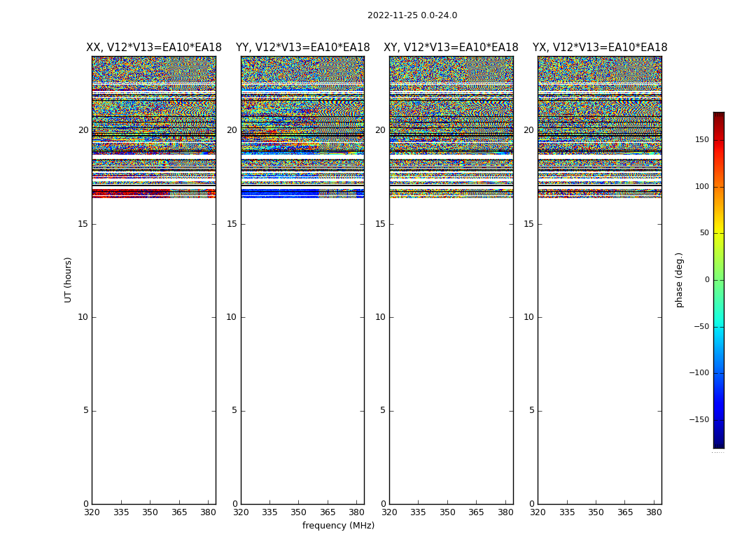Click the 'frequency (MHz)' x-axis label
735x560 pixels.
(338, 525)
